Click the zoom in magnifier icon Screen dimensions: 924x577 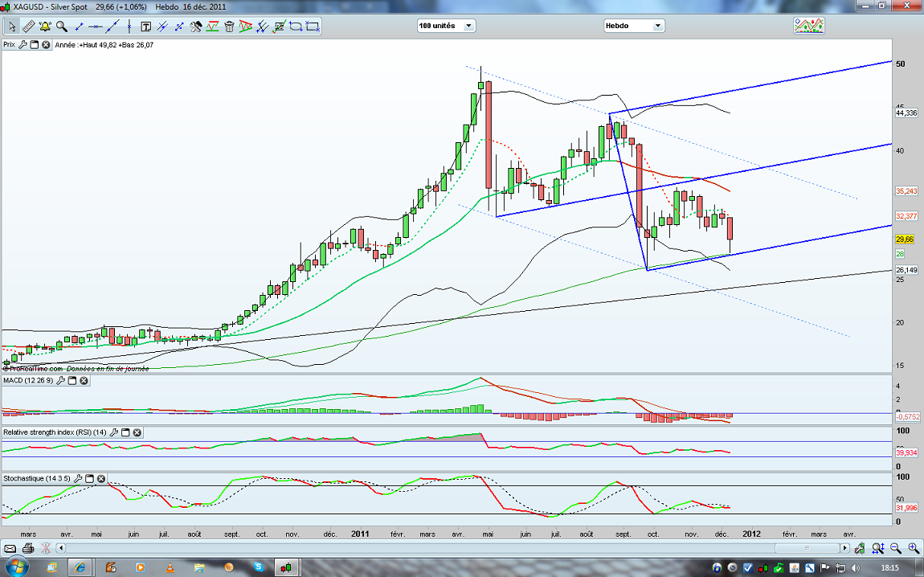(x=914, y=549)
